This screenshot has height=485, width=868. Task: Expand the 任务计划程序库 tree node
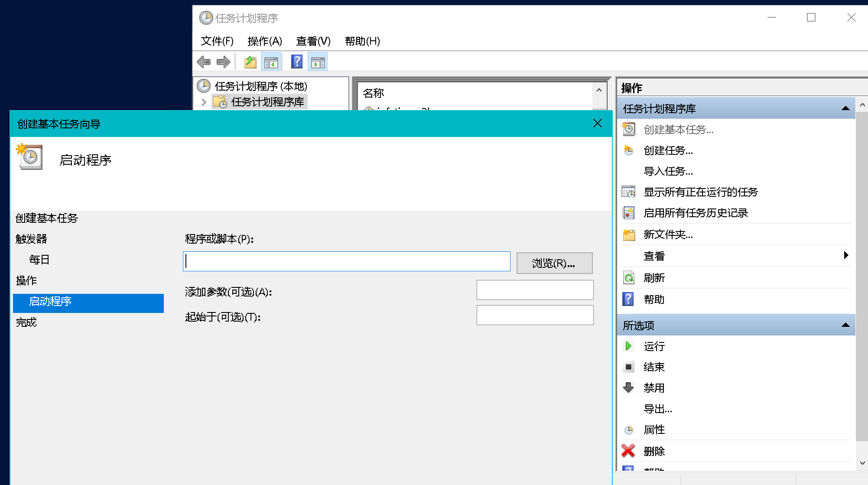(204, 102)
